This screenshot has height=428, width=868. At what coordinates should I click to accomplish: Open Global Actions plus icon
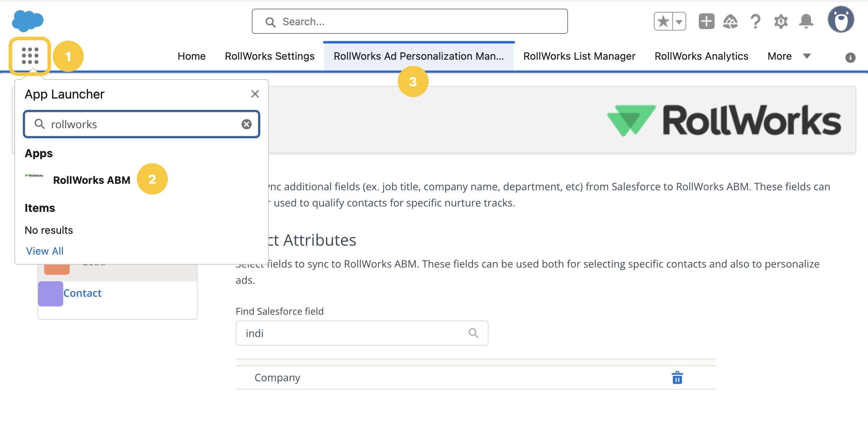706,22
